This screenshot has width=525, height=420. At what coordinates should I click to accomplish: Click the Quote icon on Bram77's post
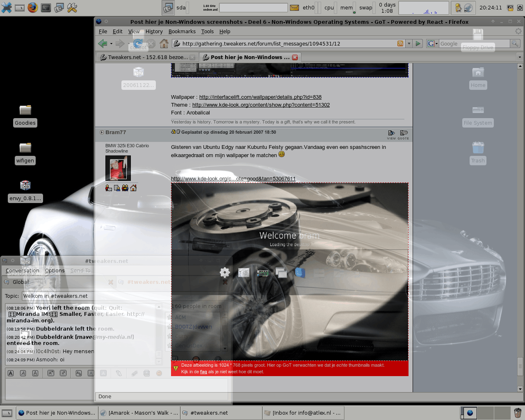404,135
